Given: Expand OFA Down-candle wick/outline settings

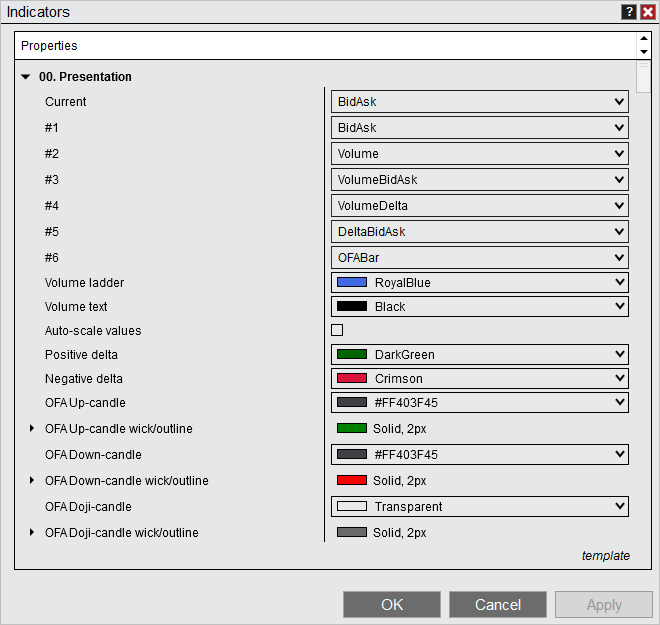Looking at the screenshot, I should pyautogui.click(x=31, y=481).
